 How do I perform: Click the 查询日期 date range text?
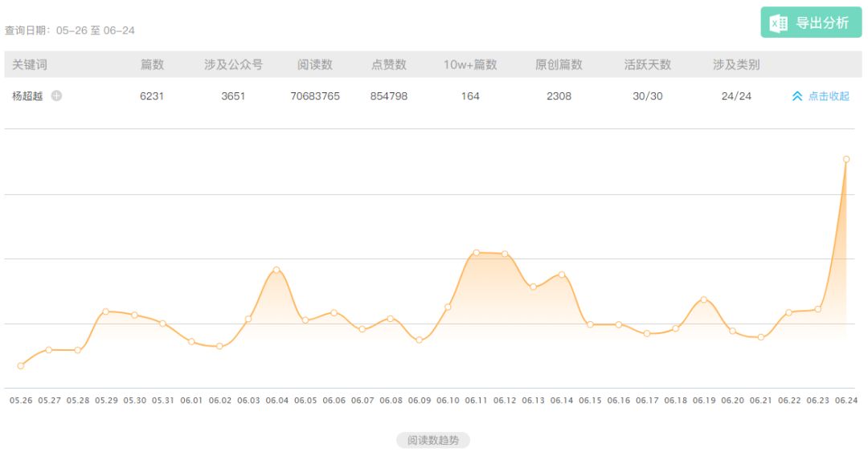point(70,31)
